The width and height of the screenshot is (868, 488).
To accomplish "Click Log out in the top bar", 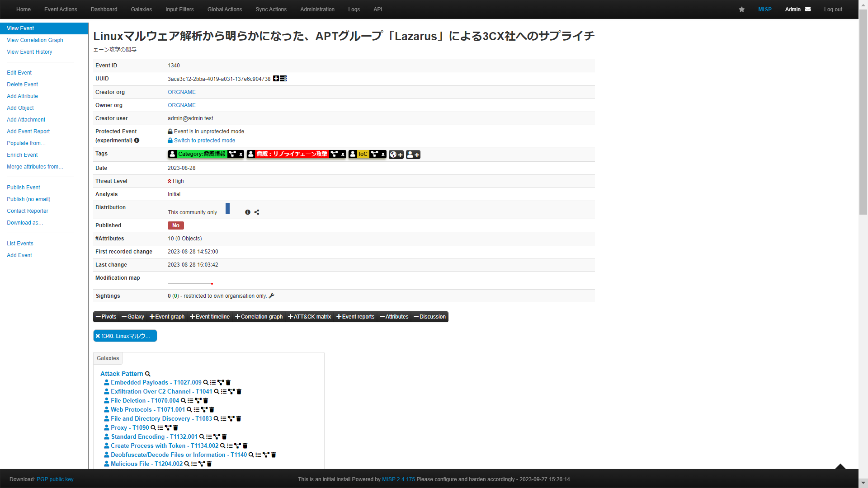I will coord(833,9).
